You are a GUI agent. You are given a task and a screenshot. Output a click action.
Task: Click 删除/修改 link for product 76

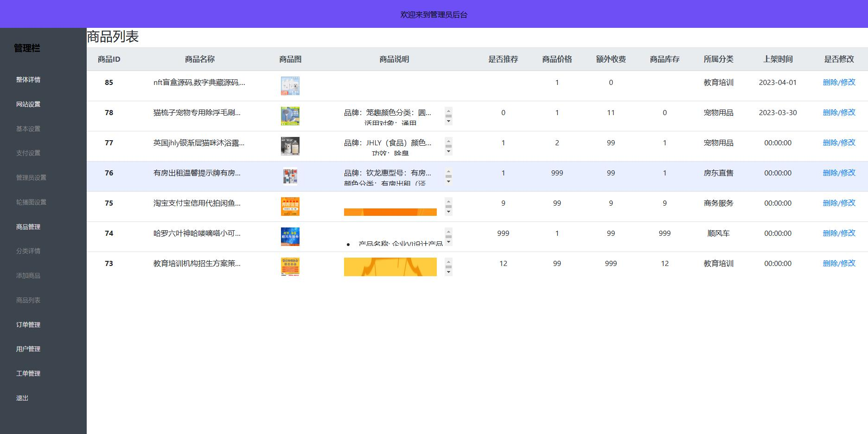(839, 173)
